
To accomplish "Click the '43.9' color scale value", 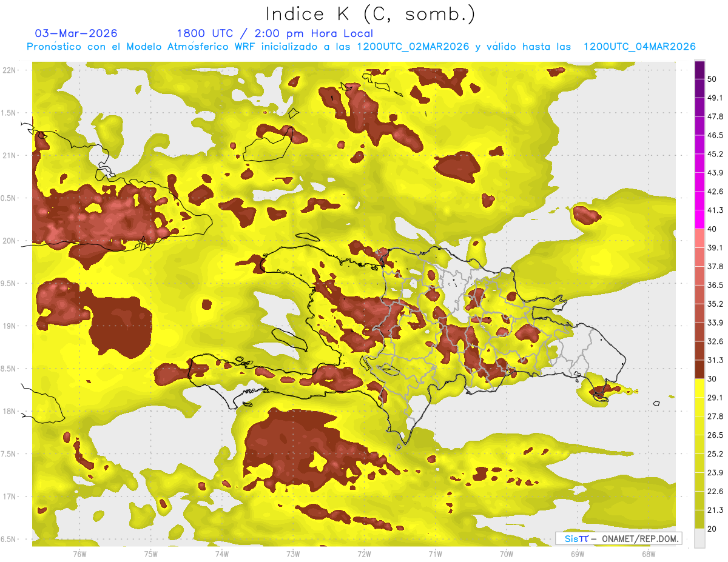I will click(x=715, y=173).
